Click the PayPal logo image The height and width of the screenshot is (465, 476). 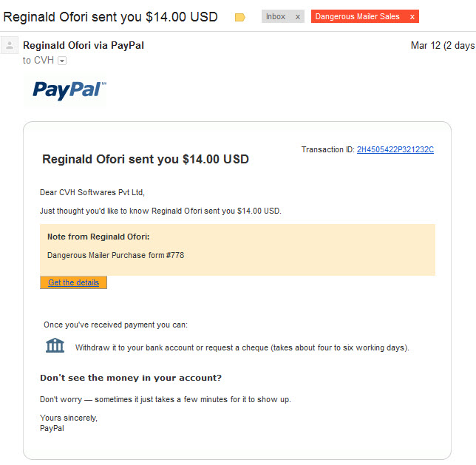pos(69,90)
